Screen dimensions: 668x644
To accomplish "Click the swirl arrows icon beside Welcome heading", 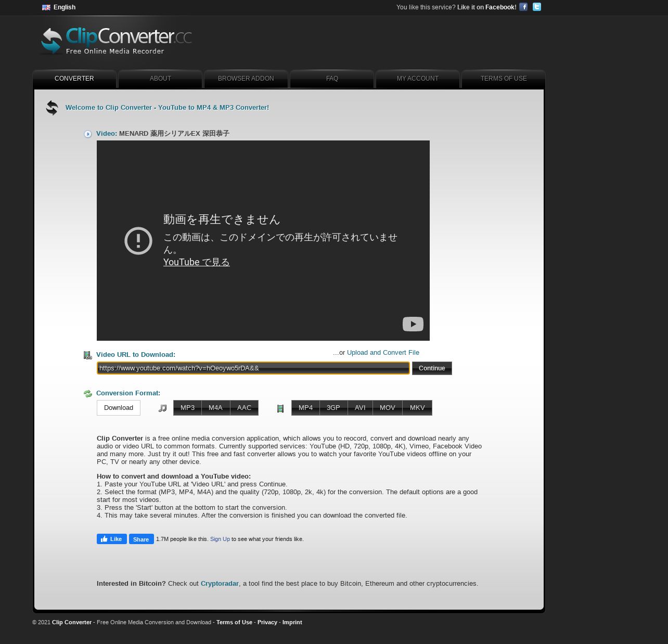I will pos(52,108).
